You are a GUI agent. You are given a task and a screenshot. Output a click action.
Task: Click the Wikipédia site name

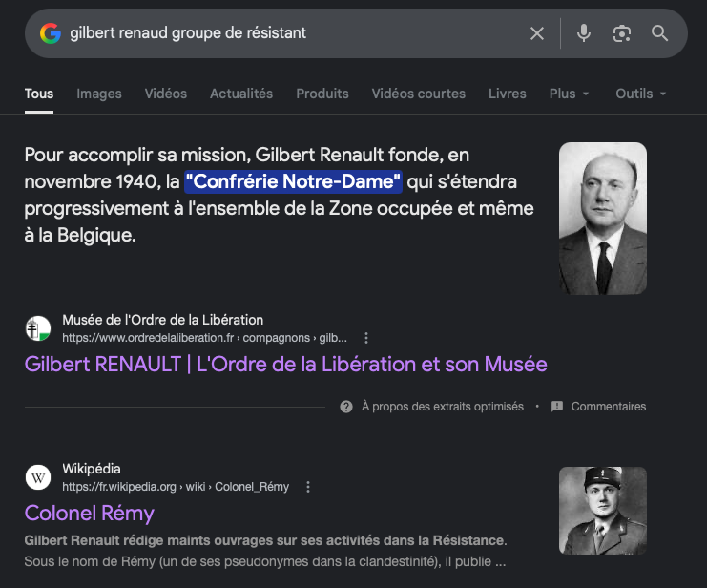[x=92, y=469]
